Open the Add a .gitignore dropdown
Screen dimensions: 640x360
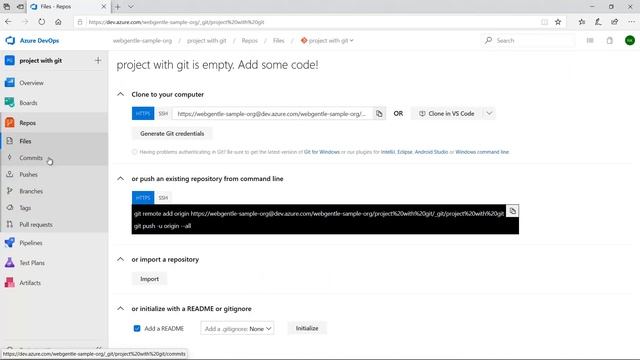(237, 329)
